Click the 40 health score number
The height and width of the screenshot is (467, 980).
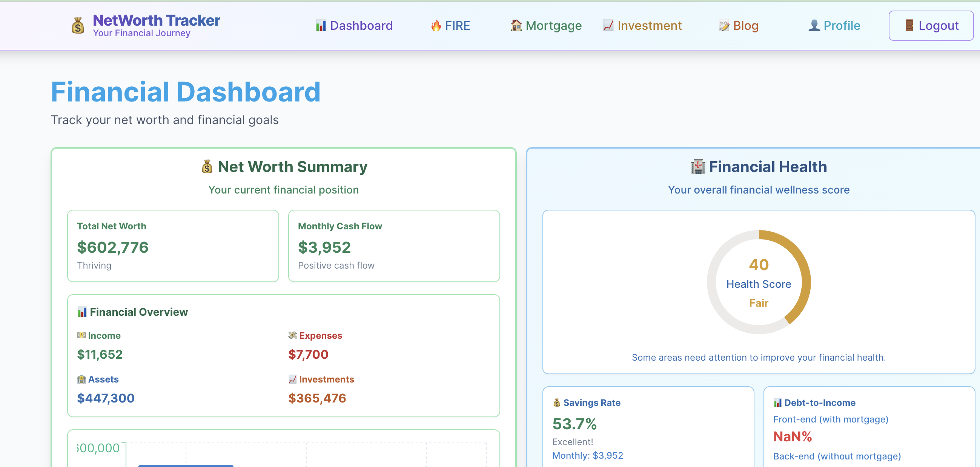[759, 265]
